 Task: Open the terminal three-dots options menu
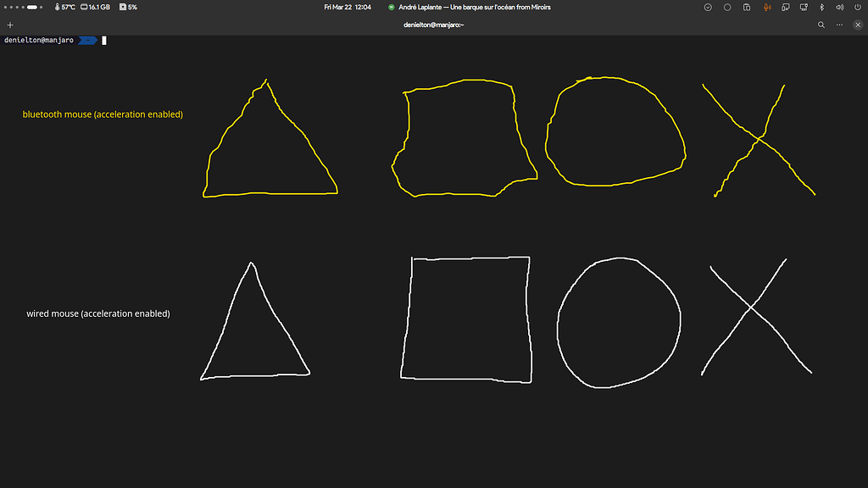point(839,25)
